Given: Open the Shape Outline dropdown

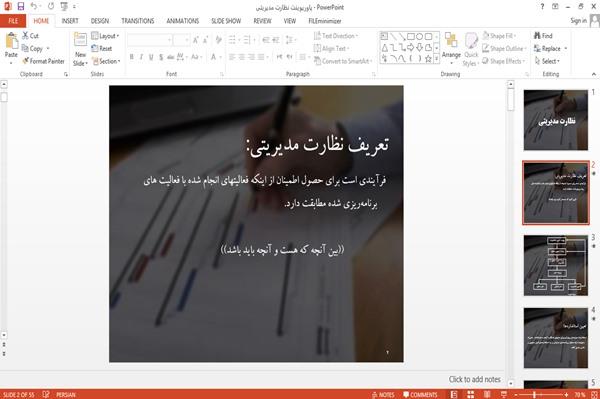Looking at the screenshot, I should pos(504,48).
